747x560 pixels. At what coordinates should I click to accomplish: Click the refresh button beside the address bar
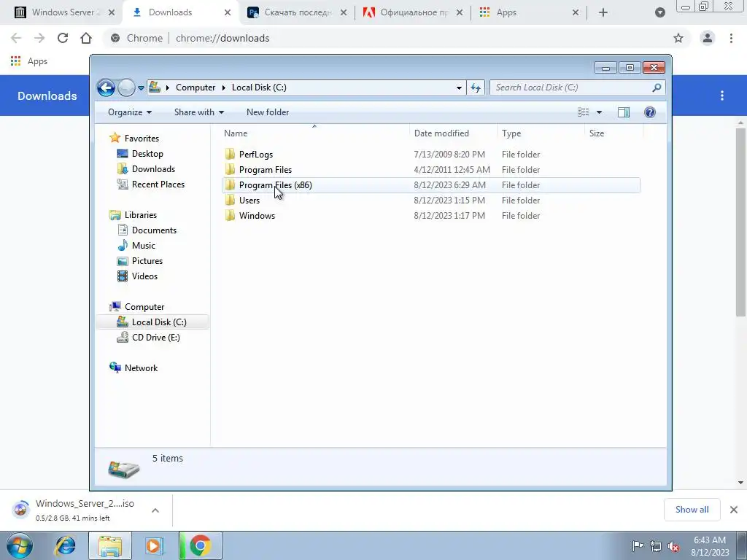pyautogui.click(x=476, y=87)
